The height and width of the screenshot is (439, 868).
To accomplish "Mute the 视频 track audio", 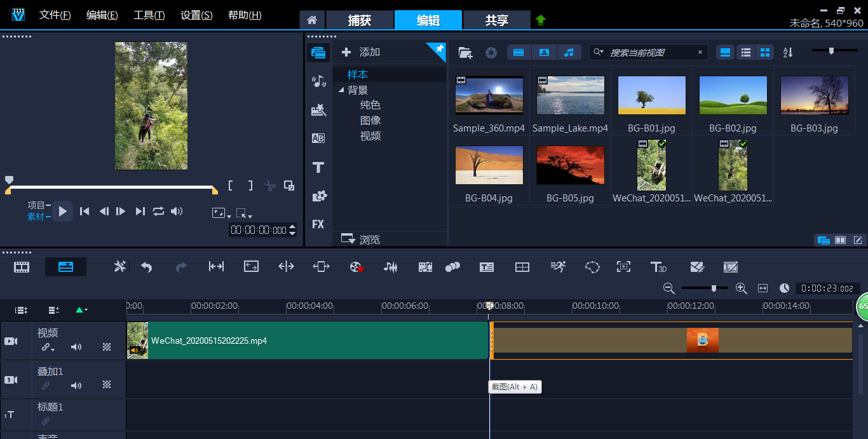I will [76, 347].
